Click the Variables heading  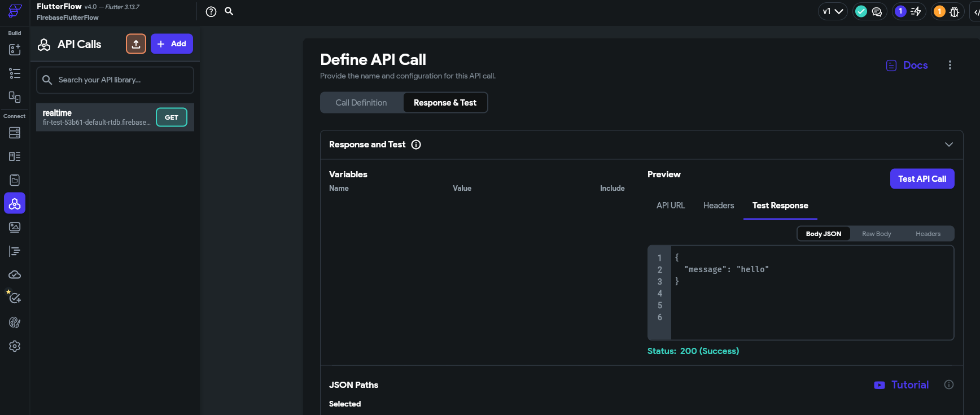click(x=348, y=174)
